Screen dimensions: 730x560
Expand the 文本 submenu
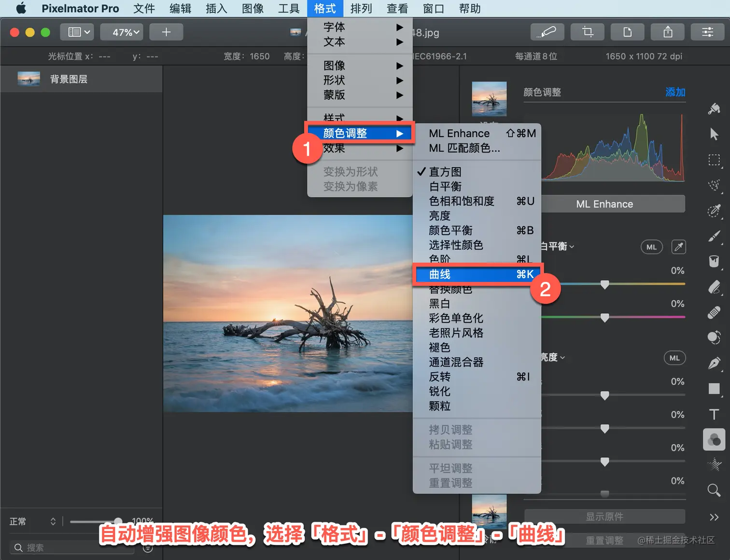tap(360, 42)
